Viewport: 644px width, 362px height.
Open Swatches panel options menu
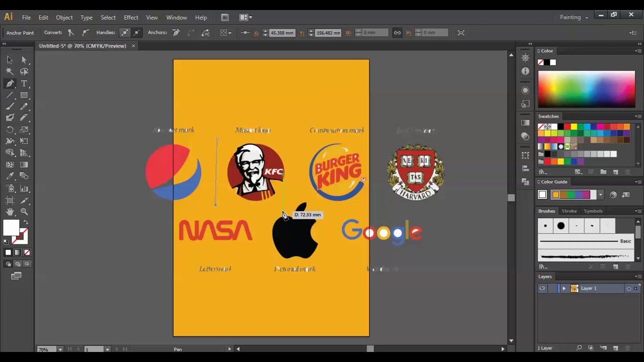638,116
